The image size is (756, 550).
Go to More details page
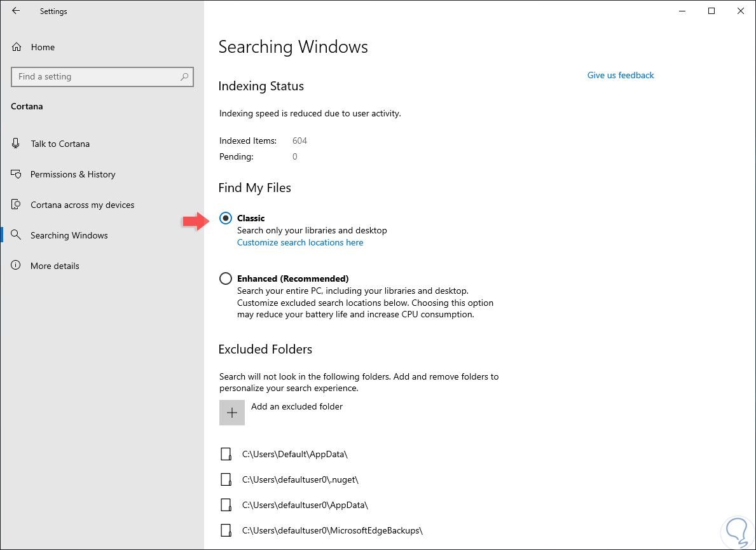click(x=55, y=266)
